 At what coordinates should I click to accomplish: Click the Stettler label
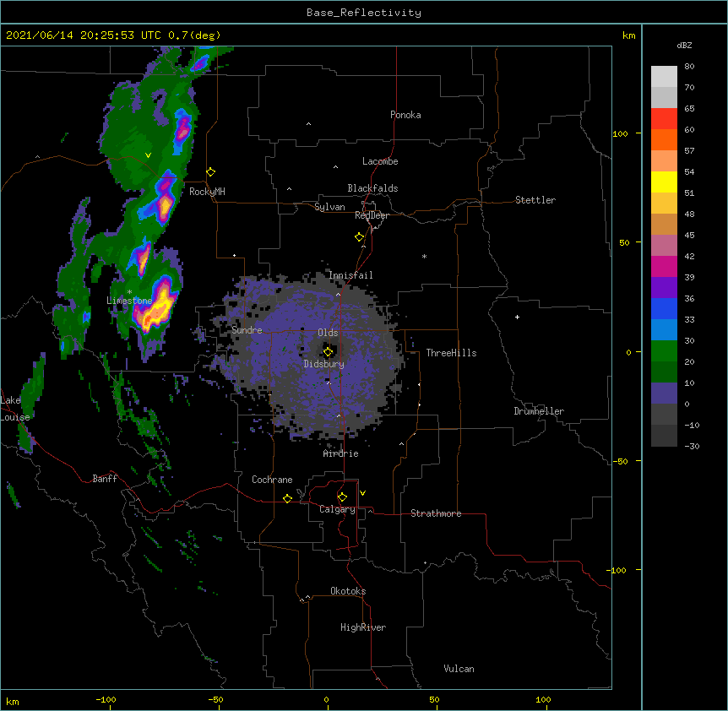click(535, 200)
